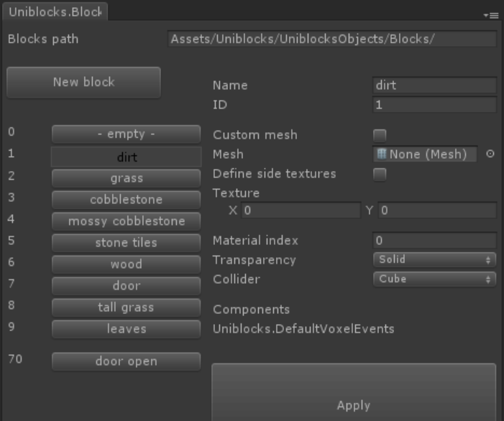
Task: Select the leaves block
Action: click(127, 329)
